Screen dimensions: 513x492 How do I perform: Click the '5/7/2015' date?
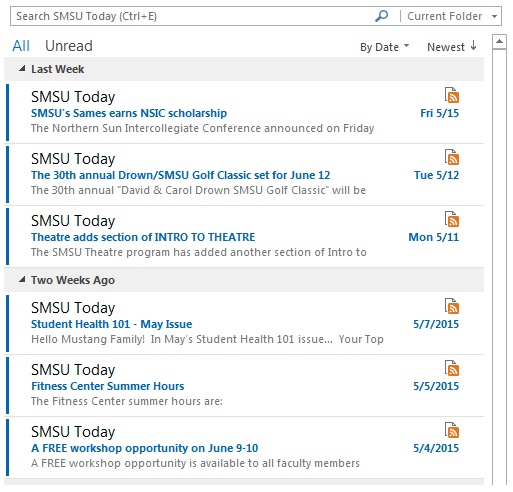click(436, 324)
